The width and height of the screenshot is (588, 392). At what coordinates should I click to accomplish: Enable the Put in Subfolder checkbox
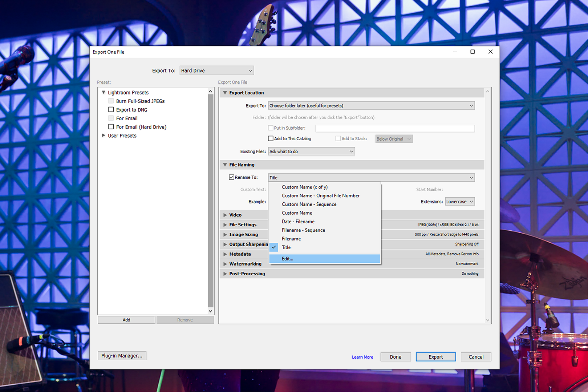[x=271, y=128]
